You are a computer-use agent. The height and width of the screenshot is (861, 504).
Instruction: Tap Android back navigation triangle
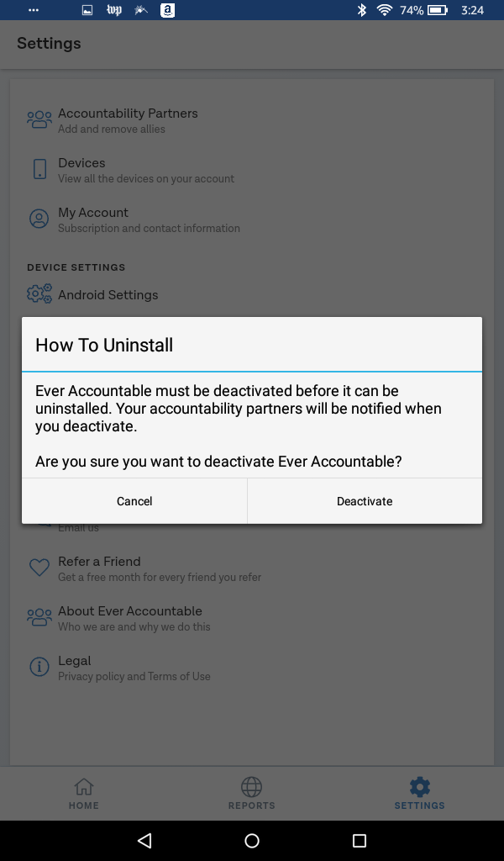(144, 840)
